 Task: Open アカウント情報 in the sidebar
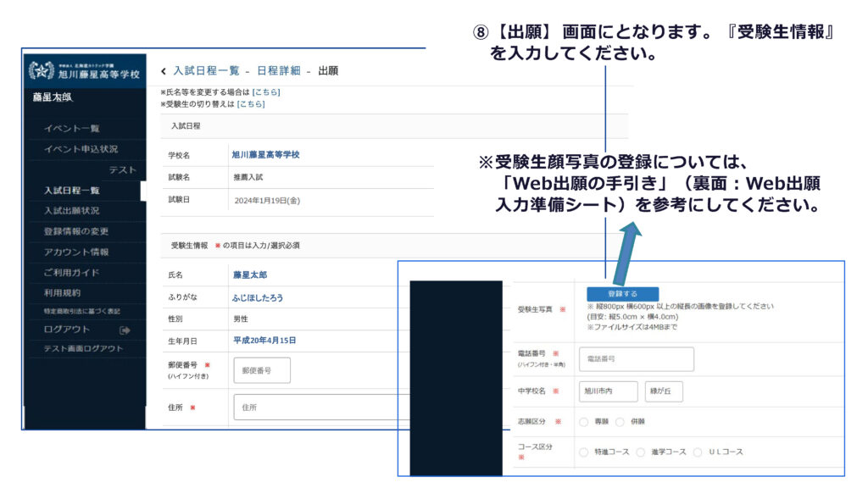[76, 252]
